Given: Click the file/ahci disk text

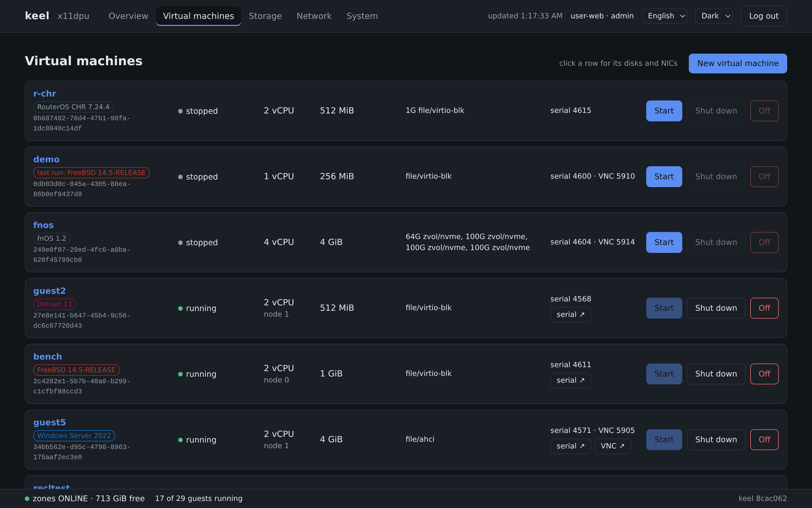Looking at the screenshot, I should pos(420,439).
